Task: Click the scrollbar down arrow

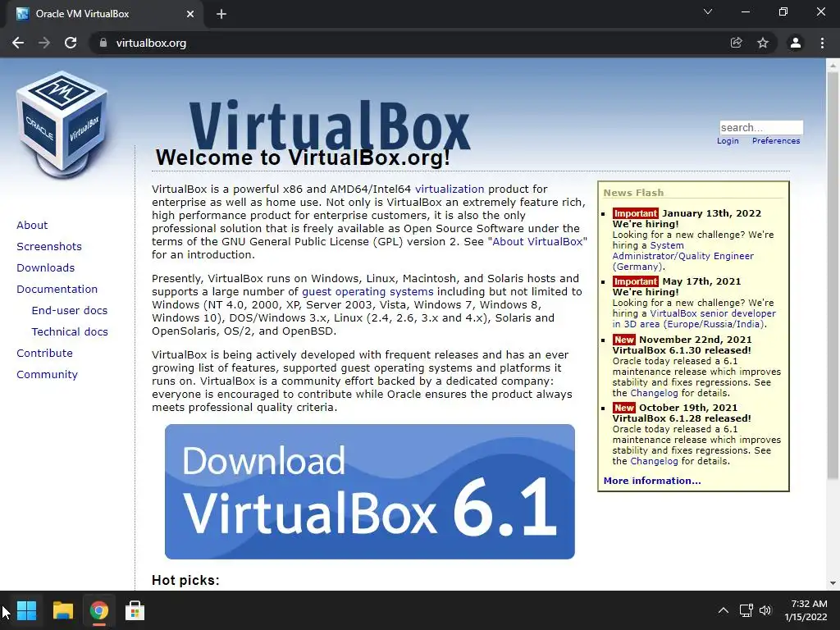Action: [833, 583]
